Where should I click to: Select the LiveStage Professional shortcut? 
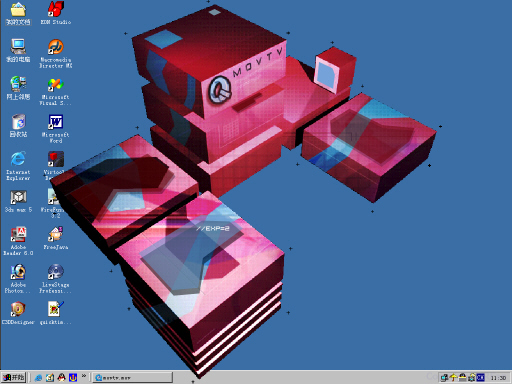pyautogui.click(x=55, y=279)
